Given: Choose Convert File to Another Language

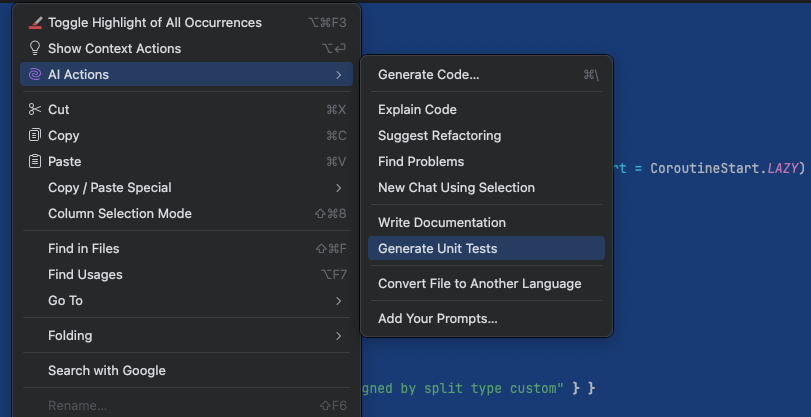Looking at the screenshot, I should tap(479, 283).
